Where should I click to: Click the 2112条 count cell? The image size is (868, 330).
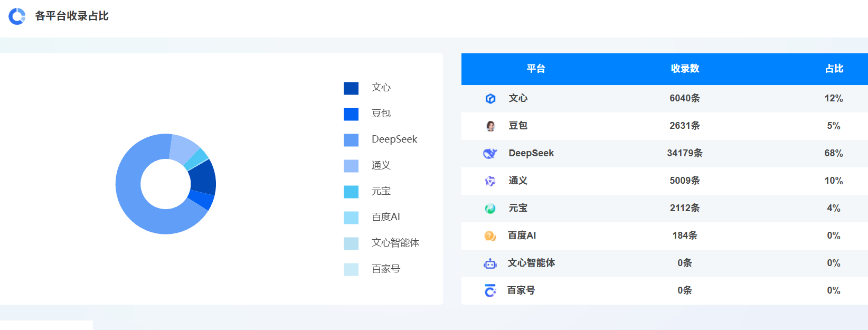[x=685, y=208]
